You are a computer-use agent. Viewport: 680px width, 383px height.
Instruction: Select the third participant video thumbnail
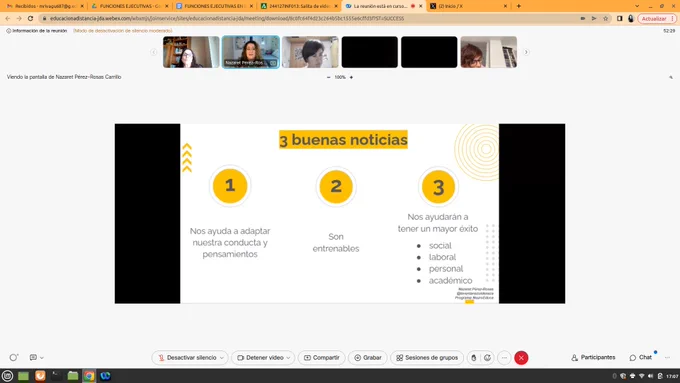click(x=310, y=52)
